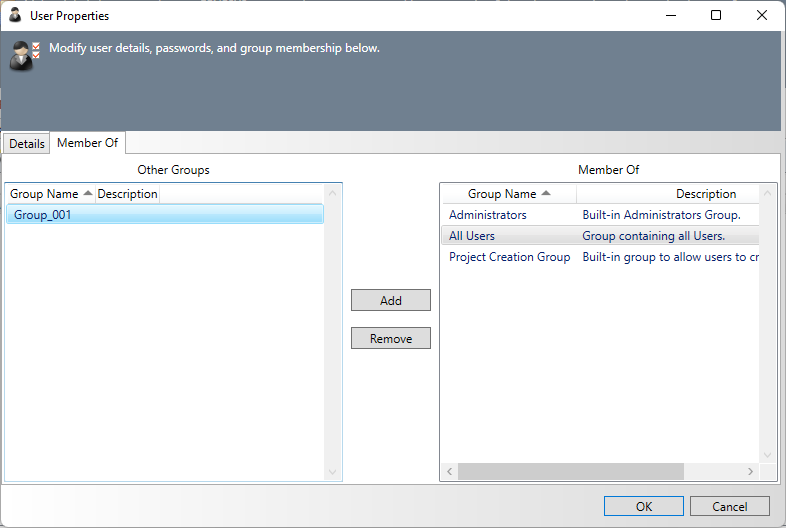
Task: Choose the All Users group row
Action: (472, 236)
